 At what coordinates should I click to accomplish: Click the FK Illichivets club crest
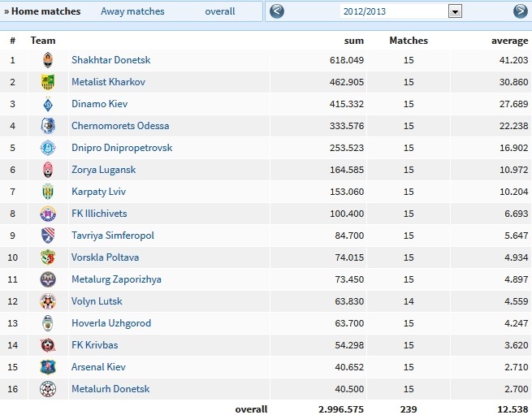(48, 214)
